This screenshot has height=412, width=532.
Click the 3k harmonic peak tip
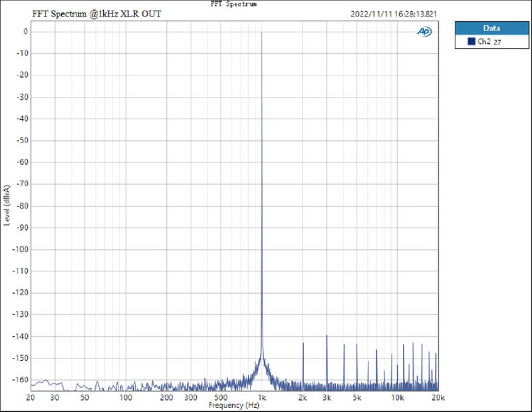coord(327,336)
